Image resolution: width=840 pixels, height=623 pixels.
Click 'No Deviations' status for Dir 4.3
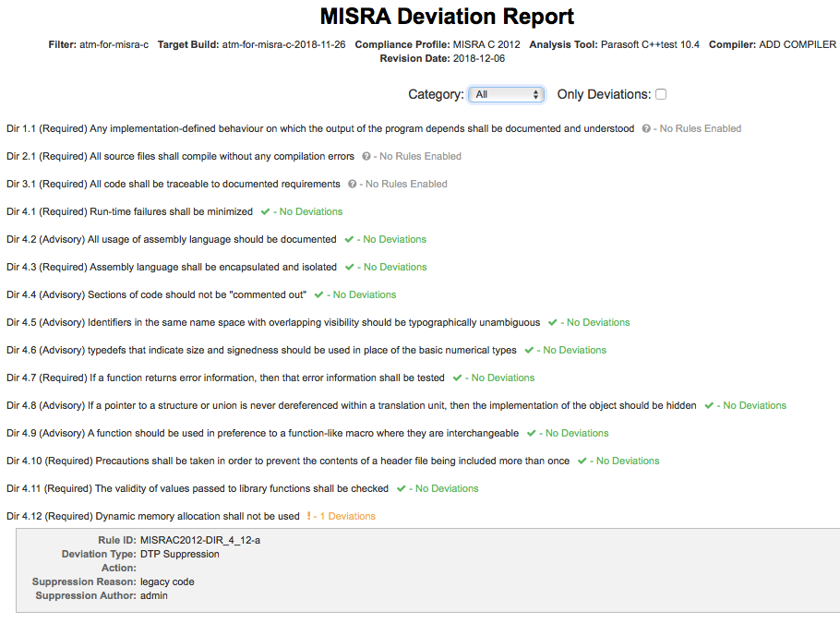(x=395, y=268)
